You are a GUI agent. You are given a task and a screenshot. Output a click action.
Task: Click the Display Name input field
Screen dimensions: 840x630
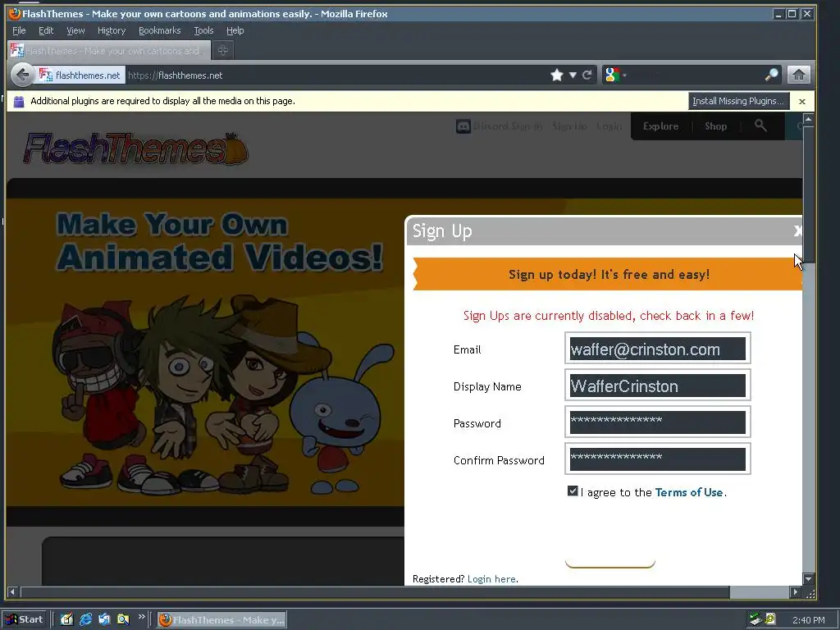coord(657,386)
